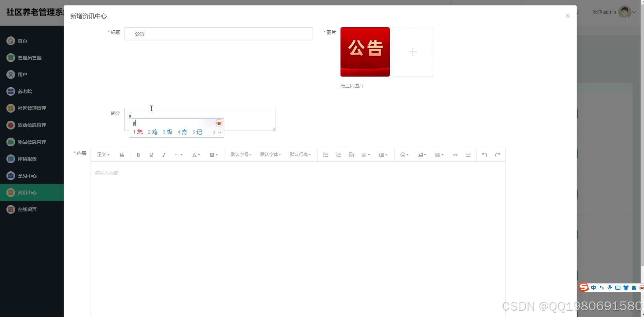Image resolution: width=644 pixels, height=317 pixels.
Task: Open 物品信息管理 in the sidebar
Action: [x=32, y=142]
